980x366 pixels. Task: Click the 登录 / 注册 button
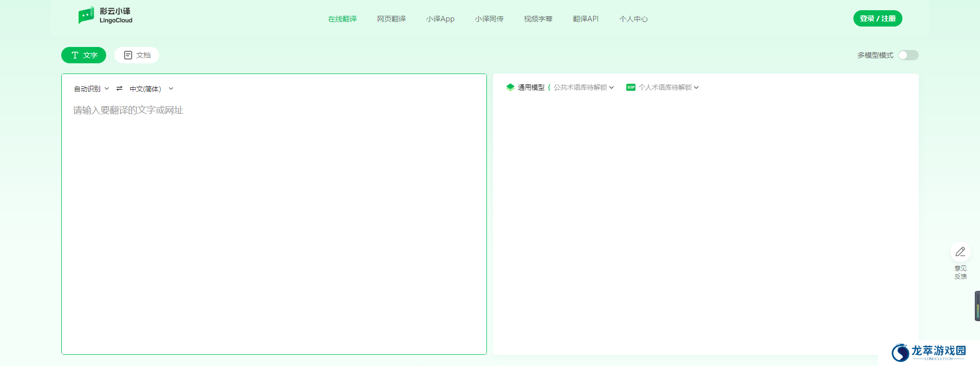(x=877, y=18)
